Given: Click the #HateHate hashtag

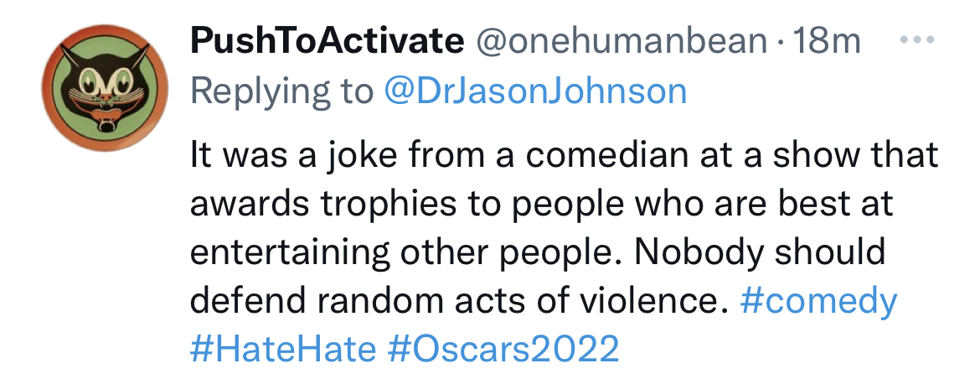Looking at the screenshot, I should [x=283, y=348].
